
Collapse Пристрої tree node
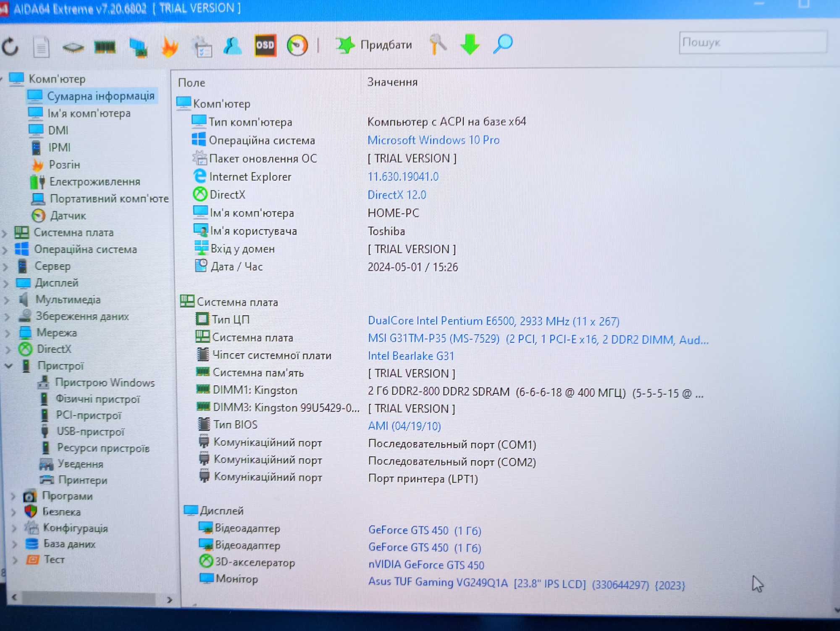point(8,366)
